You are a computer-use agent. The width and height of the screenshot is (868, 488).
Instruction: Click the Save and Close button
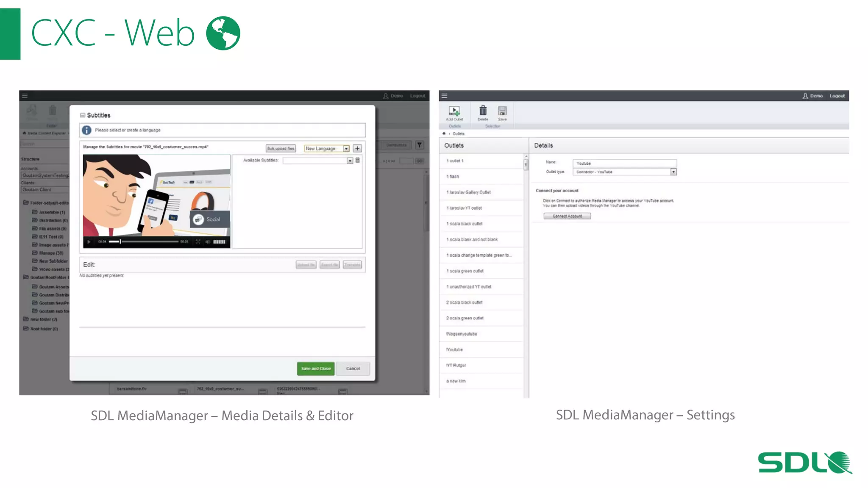316,369
